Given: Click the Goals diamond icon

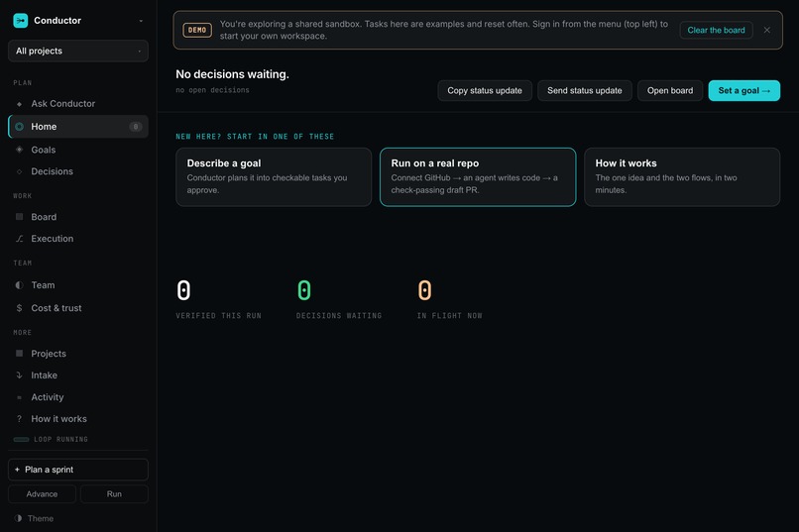Looking at the screenshot, I should (20, 150).
